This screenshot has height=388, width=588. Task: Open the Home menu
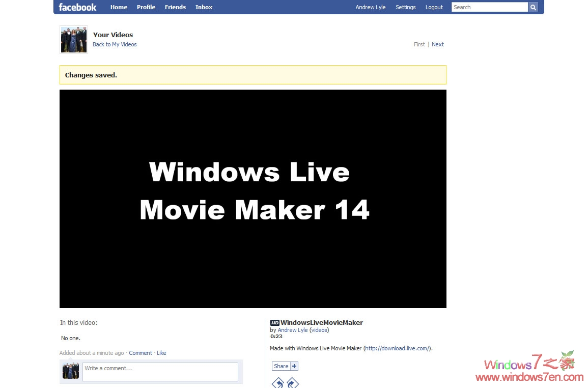point(119,7)
